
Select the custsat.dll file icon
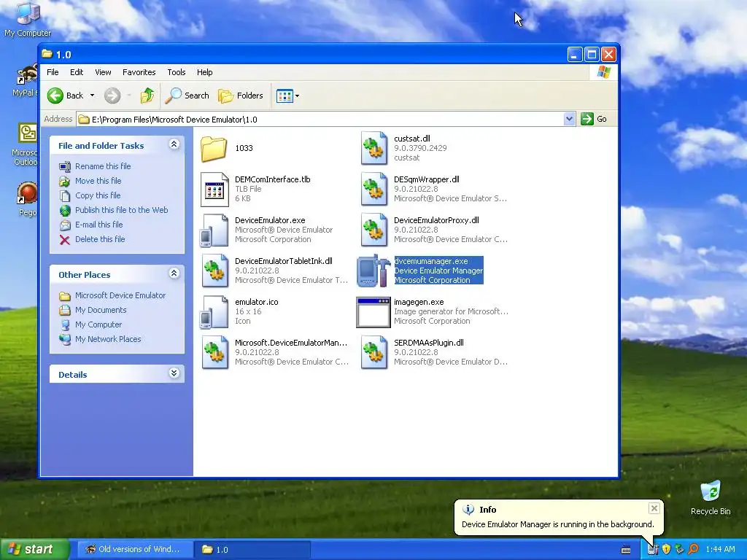click(374, 148)
